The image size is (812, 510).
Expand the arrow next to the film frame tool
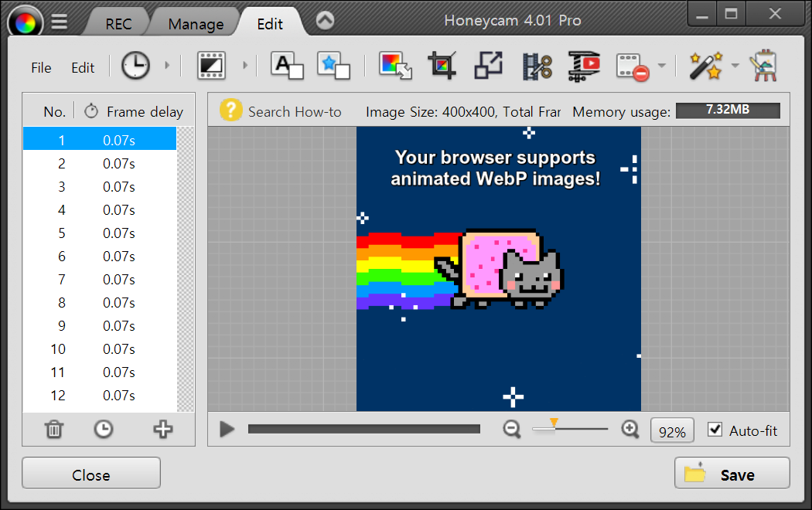245,66
